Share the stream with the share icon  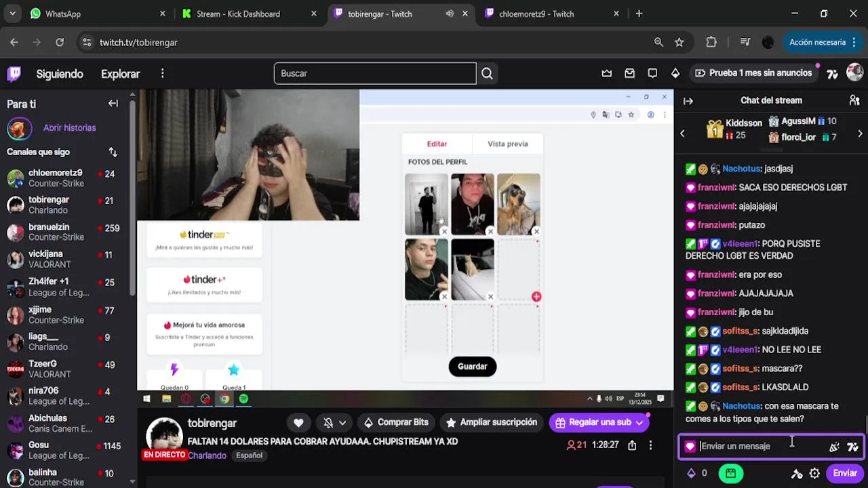[x=632, y=445]
